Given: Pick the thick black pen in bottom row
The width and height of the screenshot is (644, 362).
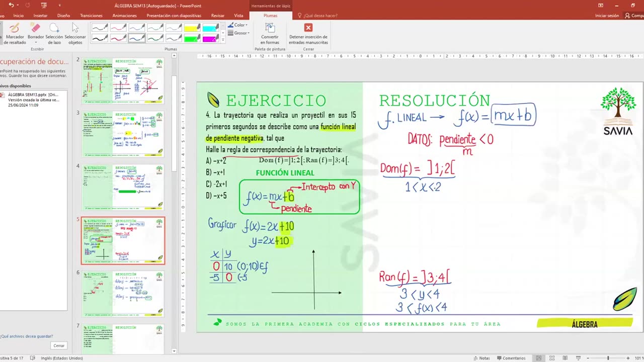Looking at the screenshot, I should click(100, 38).
